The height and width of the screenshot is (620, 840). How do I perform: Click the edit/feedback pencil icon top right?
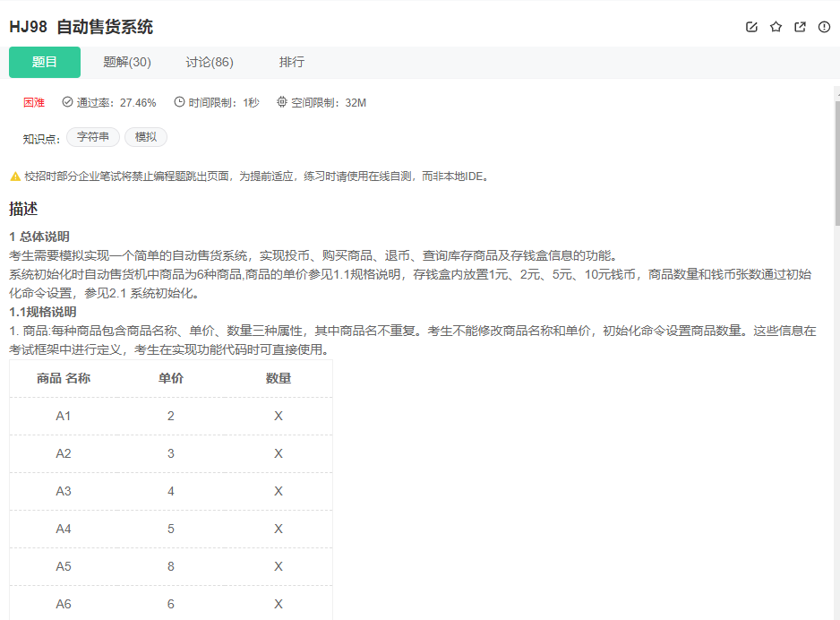[751, 27]
